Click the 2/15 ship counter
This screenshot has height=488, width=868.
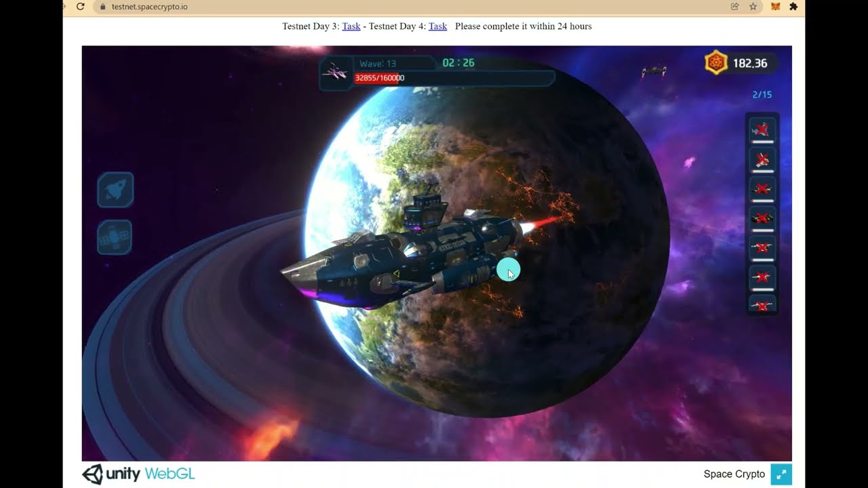762,95
